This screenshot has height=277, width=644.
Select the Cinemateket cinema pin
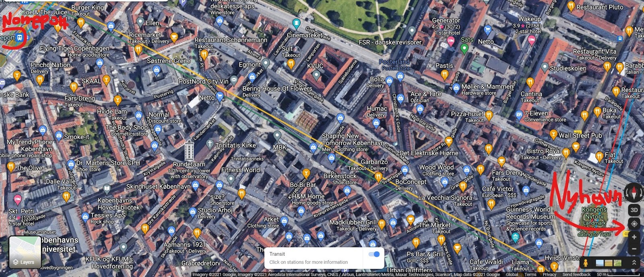point(296,23)
